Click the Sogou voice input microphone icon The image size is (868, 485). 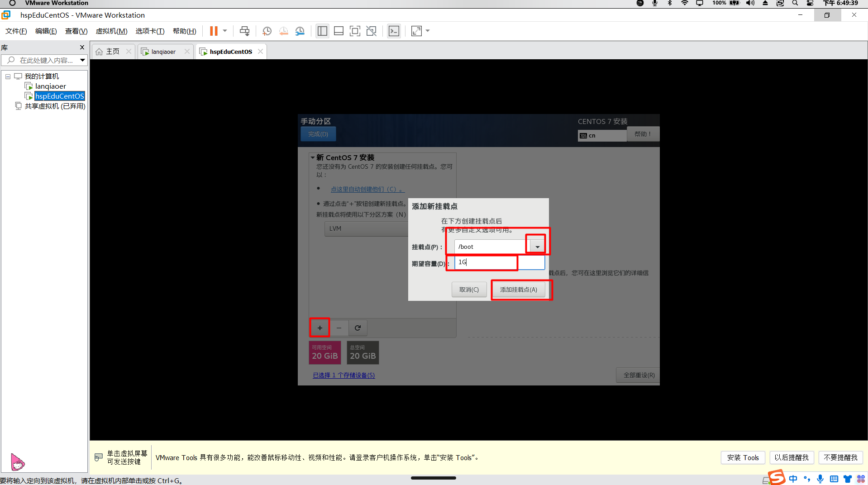click(x=820, y=479)
